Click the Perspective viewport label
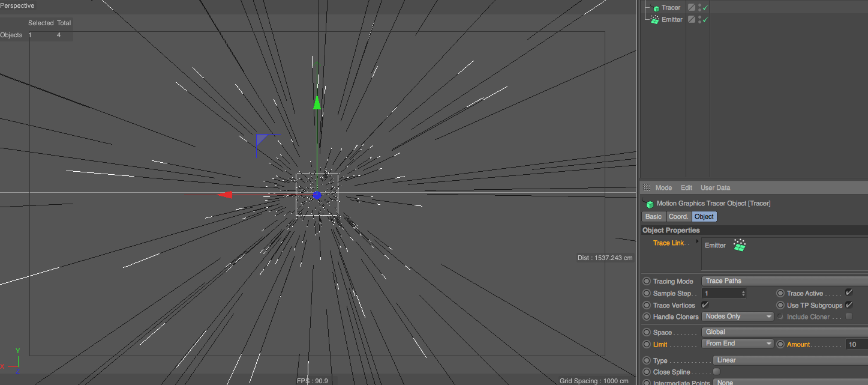This screenshot has height=385, width=868. 17,5
